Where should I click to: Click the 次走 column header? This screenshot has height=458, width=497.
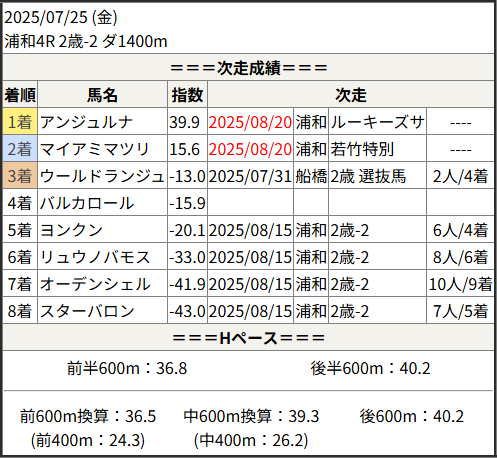pyautogui.click(x=351, y=95)
